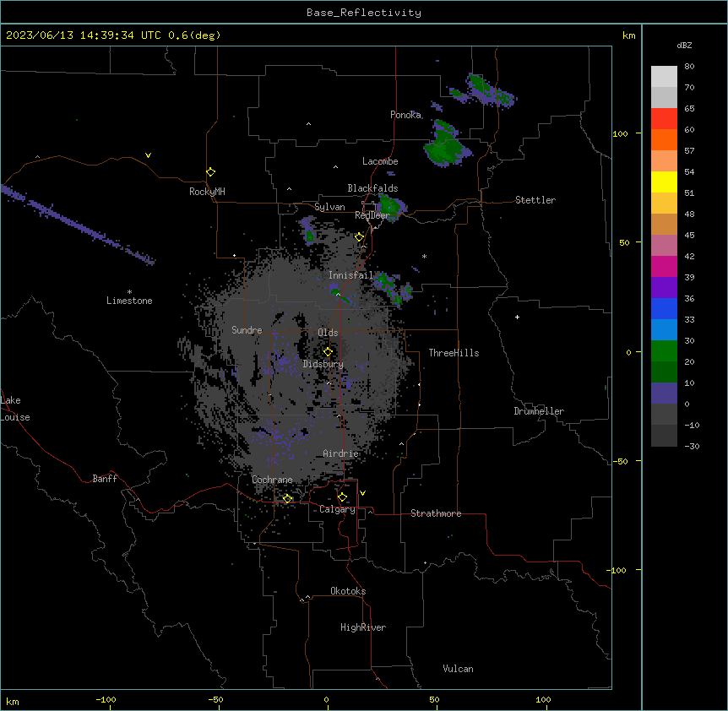Click the Banff label
728x711 pixels.
click(x=105, y=479)
